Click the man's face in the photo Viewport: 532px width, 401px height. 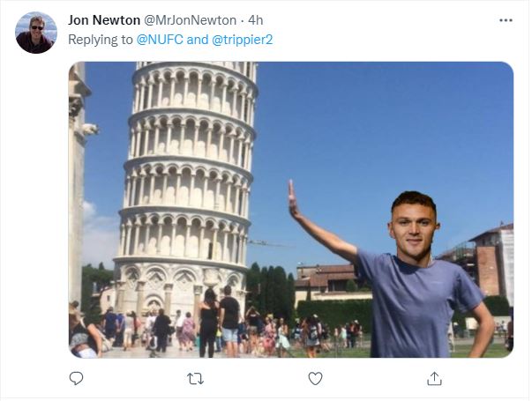click(415, 225)
